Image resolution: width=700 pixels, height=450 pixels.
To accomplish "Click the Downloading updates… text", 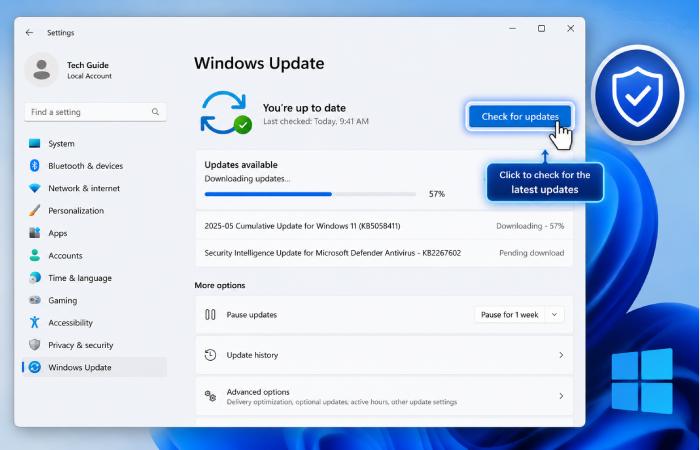I will point(247,179).
